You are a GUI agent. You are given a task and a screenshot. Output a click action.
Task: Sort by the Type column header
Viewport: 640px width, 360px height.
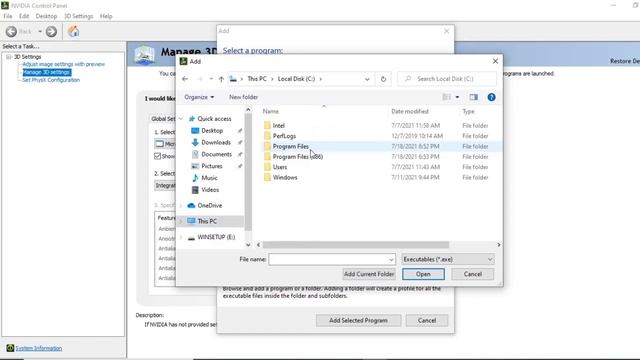coord(468,111)
